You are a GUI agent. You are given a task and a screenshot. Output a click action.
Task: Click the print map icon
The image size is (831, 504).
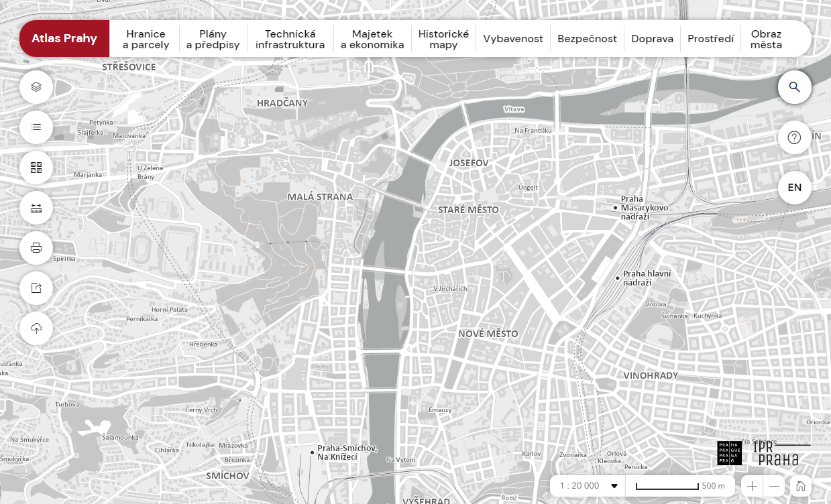[36, 248]
